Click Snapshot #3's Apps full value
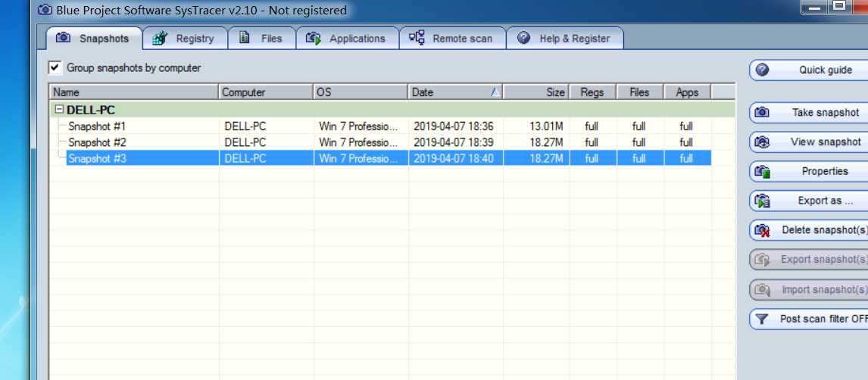Image resolution: width=868 pixels, height=380 pixels. click(x=686, y=159)
